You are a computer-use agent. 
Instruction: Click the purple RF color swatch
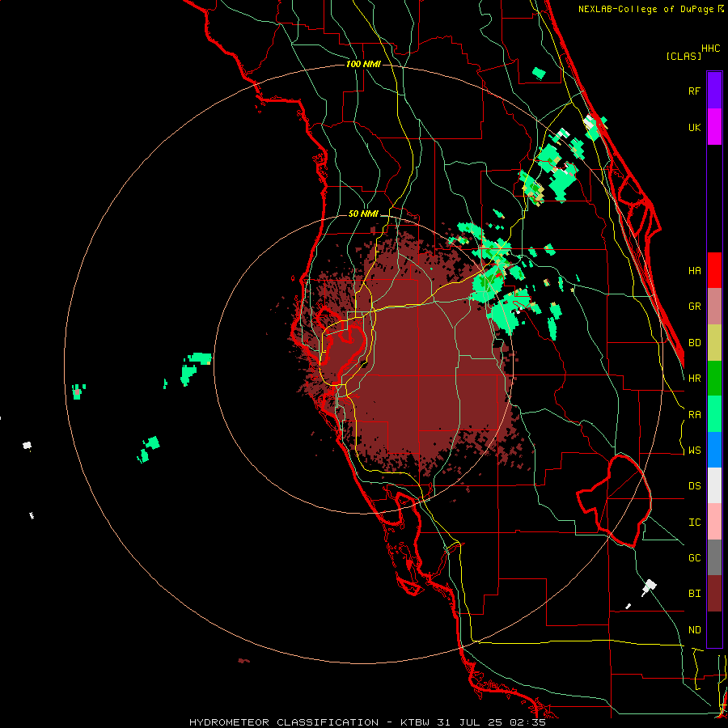(x=714, y=91)
